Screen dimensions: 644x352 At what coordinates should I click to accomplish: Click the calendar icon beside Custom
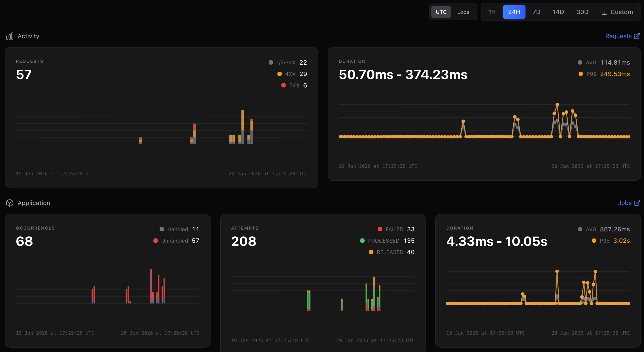pyautogui.click(x=605, y=12)
